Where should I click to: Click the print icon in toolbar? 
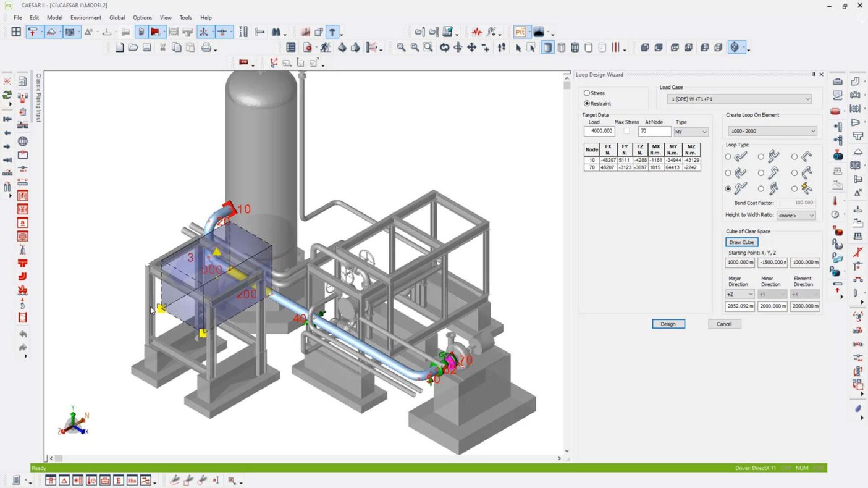[x=206, y=48]
